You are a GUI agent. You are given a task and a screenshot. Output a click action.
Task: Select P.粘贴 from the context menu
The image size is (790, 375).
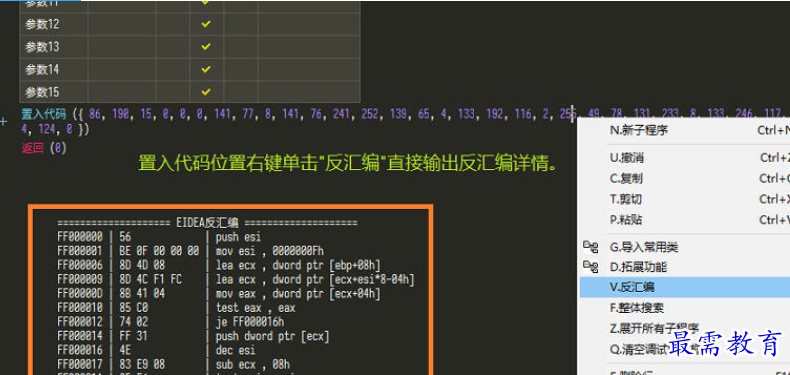tap(626, 220)
